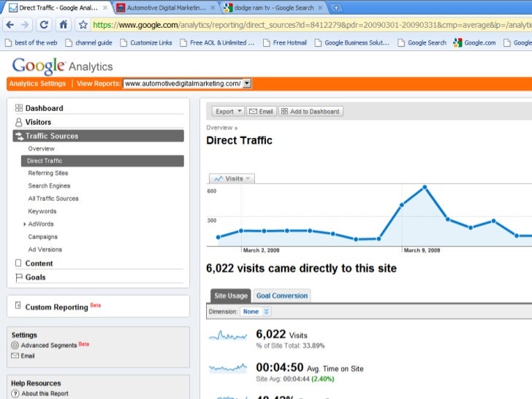
Task: Click the Add to Dashboard button
Action: pos(311,111)
